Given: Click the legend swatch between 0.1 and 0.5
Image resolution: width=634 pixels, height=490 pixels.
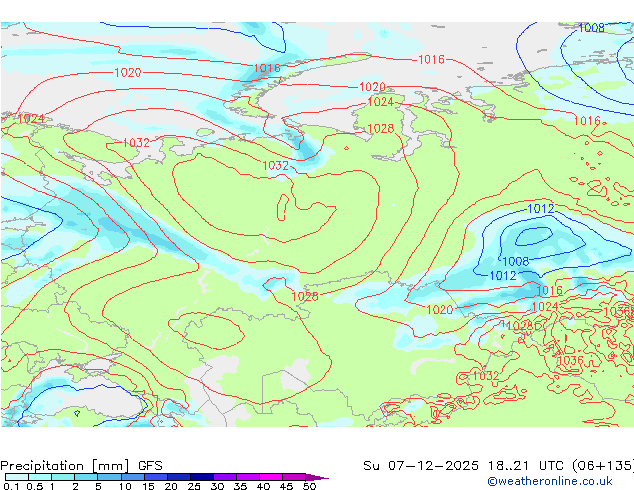Looking at the screenshot, I should coord(17,477).
